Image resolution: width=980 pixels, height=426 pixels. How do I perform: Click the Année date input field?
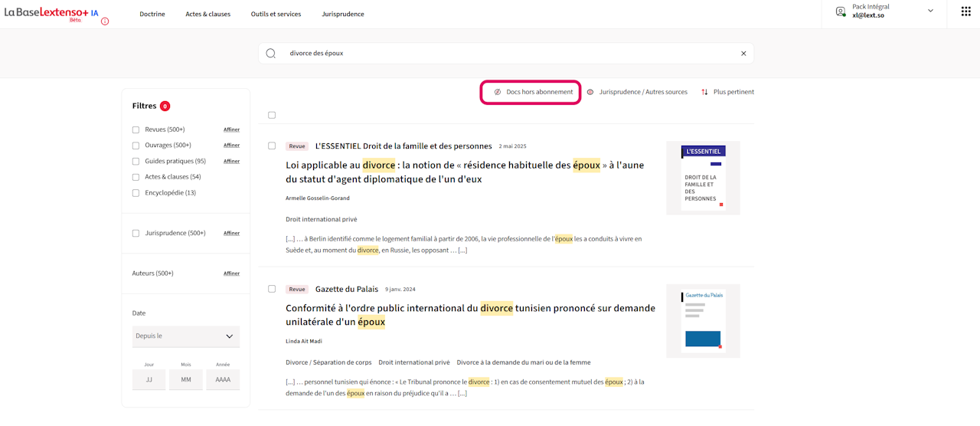click(x=223, y=379)
